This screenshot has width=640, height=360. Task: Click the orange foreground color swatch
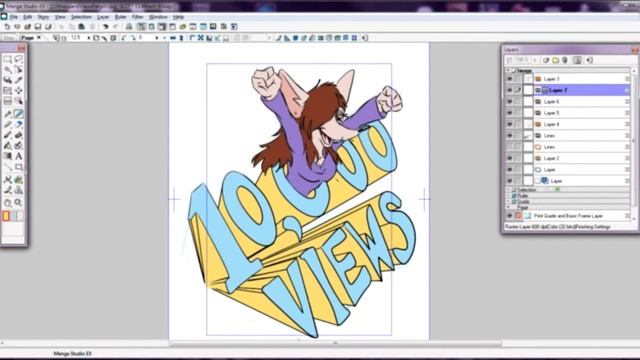tap(6, 216)
